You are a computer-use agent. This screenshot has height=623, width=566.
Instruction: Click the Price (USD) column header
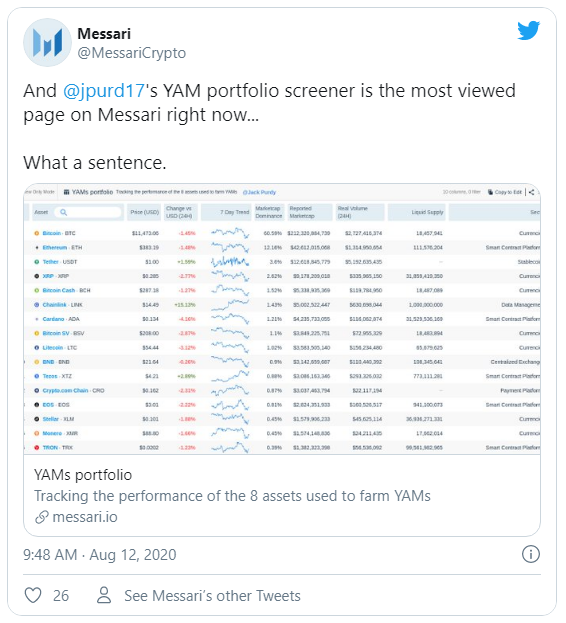click(144, 212)
